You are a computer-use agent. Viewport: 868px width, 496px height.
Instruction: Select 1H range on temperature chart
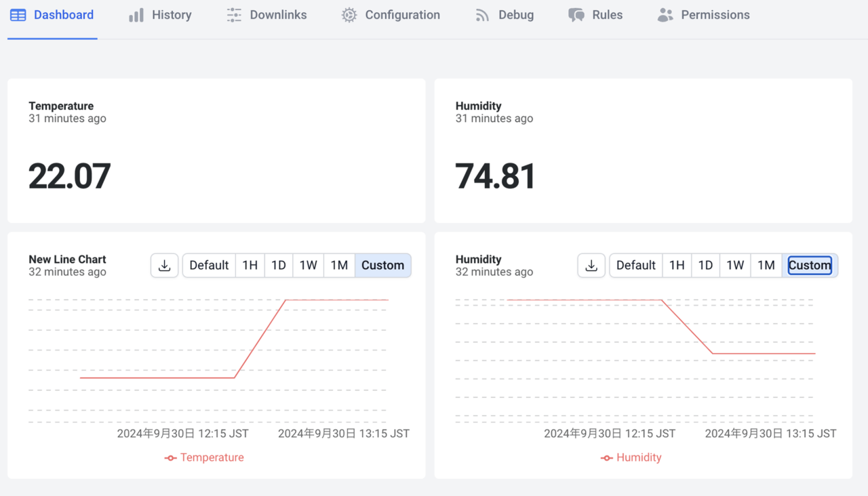pos(250,266)
